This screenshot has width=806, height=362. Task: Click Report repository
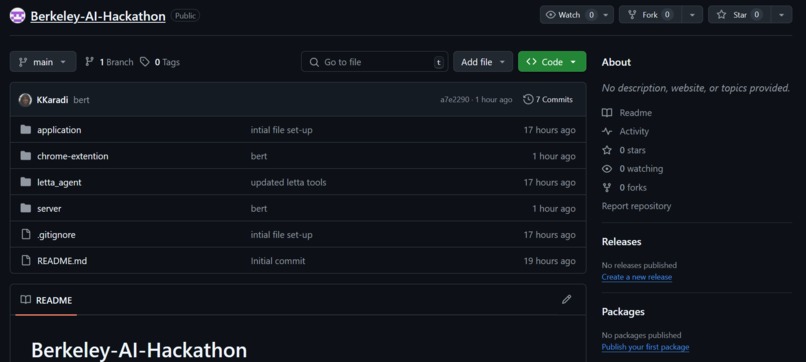coord(636,206)
